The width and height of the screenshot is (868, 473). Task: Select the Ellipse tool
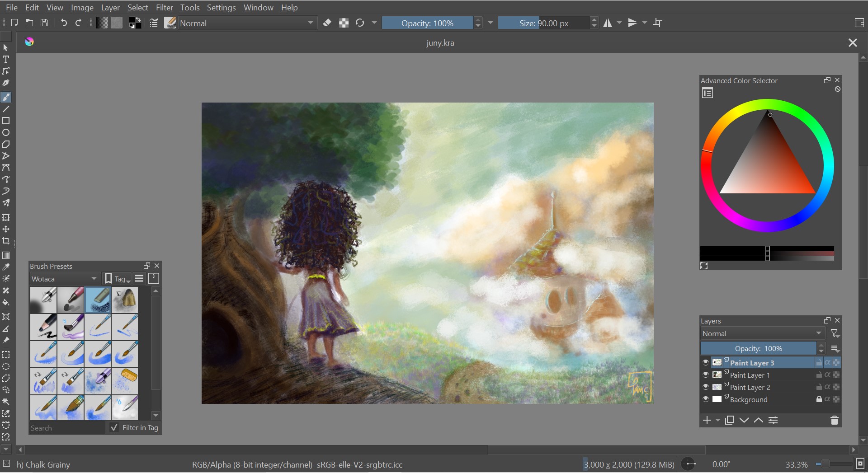pos(6,132)
